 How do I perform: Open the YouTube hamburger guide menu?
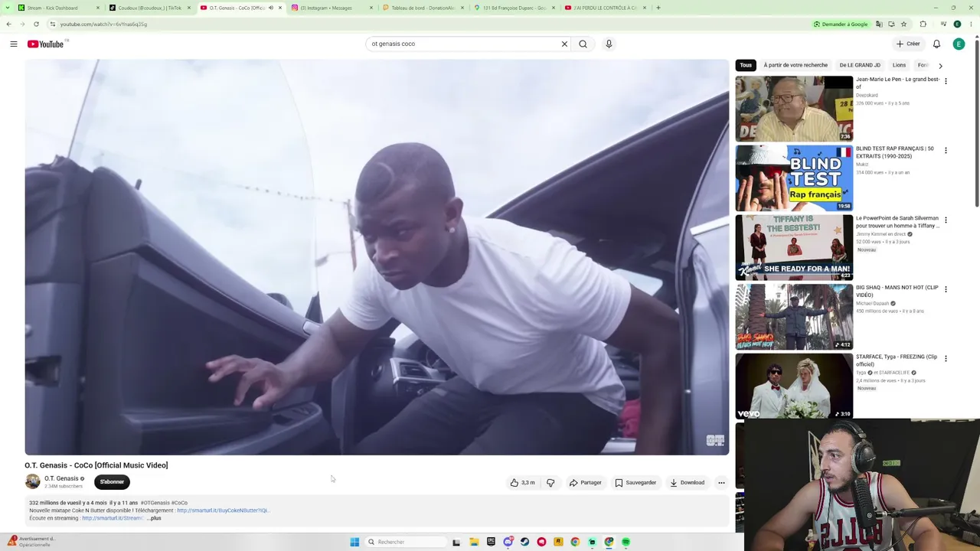(x=14, y=44)
